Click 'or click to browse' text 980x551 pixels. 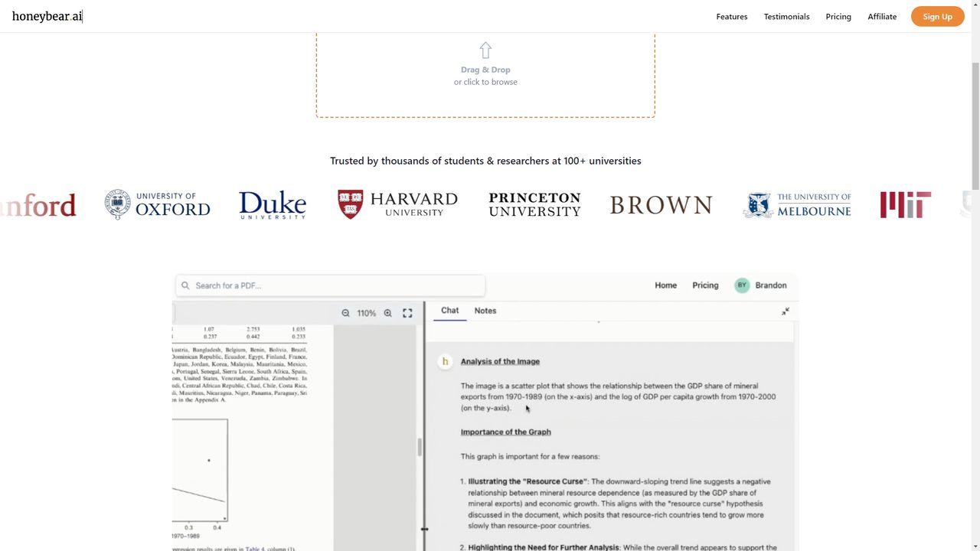485,82
